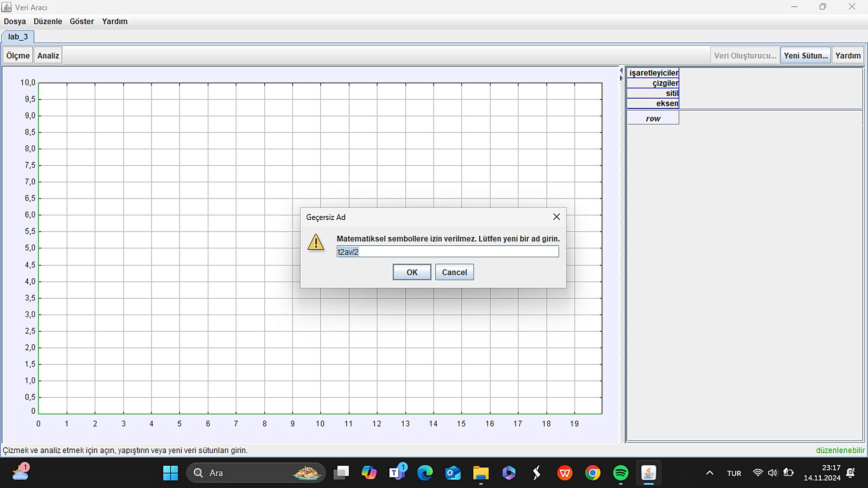Collapse the table with divider arrow
The image size is (868, 488).
[621, 78]
